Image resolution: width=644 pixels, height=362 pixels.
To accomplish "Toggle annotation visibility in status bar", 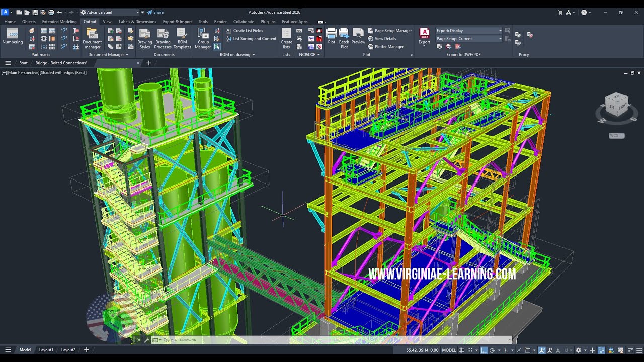I will 542,350.
